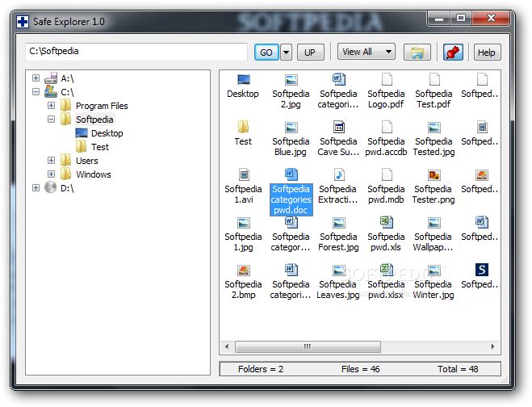Viewport: 532px width, 407px height.
Task: Select the Softpedia Extracti... audio file icon
Action: pyautogui.click(x=339, y=174)
